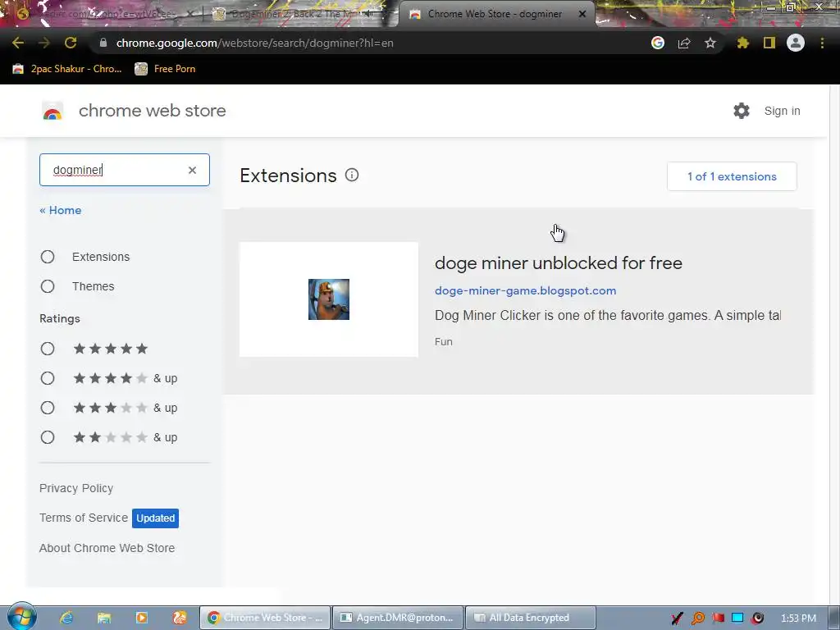Click the Sign in link
The height and width of the screenshot is (630, 840).
click(x=782, y=111)
